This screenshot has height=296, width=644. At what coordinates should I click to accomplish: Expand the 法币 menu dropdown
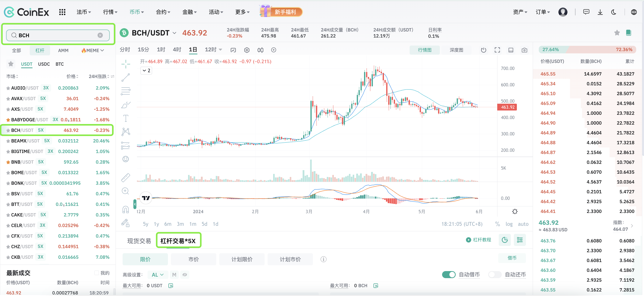tap(84, 12)
